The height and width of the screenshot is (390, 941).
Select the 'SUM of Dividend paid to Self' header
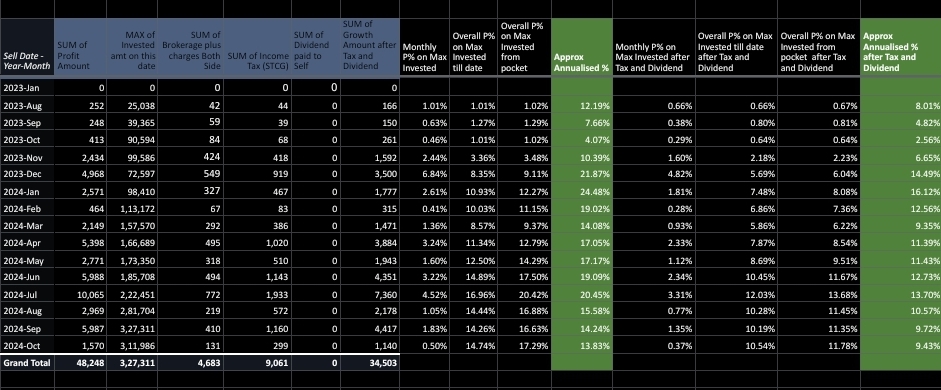[x=316, y=47]
